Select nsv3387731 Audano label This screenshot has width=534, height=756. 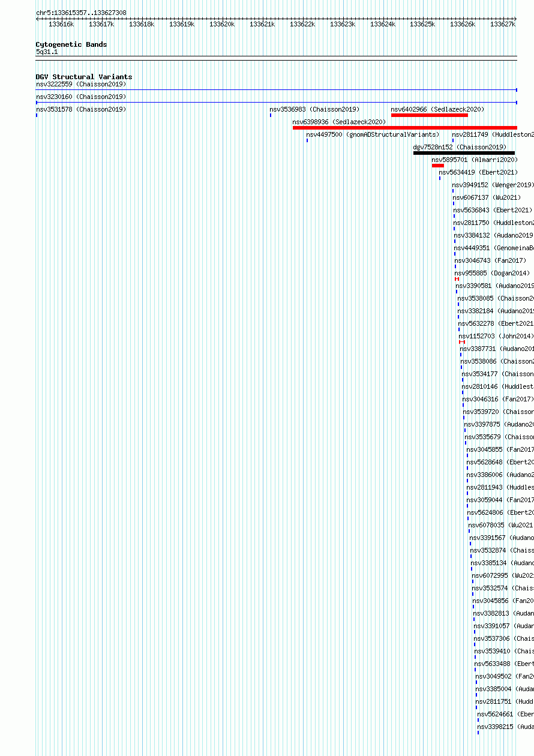coord(497,349)
